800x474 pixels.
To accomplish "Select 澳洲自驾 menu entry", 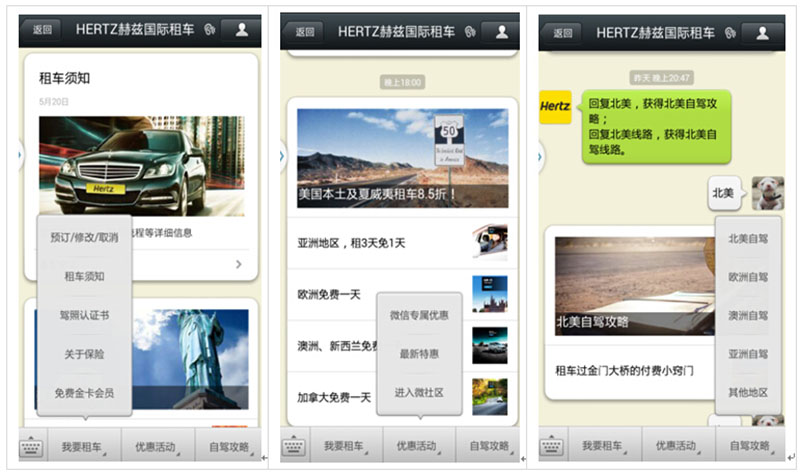I will pyautogui.click(x=748, y=316).
